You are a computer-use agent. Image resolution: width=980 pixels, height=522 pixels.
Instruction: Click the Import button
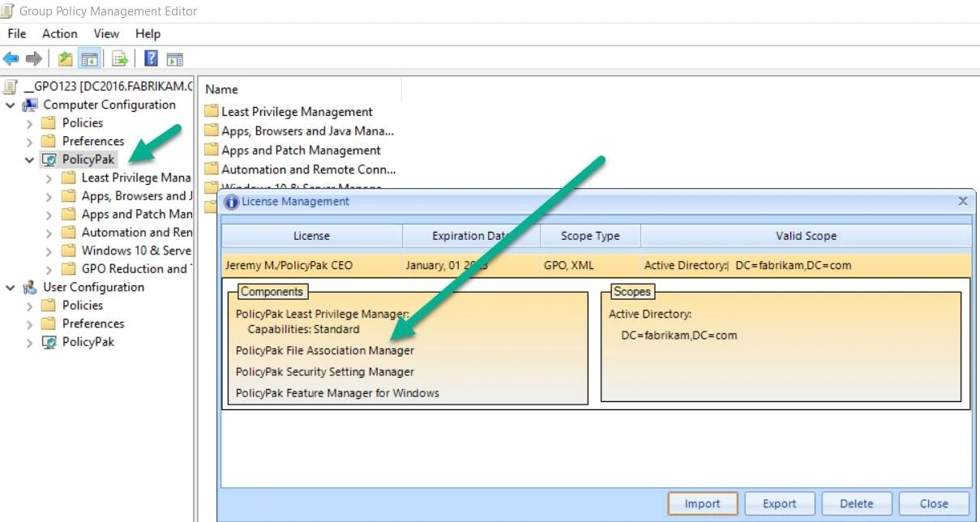pyautogui.click(x=702, y=503)
